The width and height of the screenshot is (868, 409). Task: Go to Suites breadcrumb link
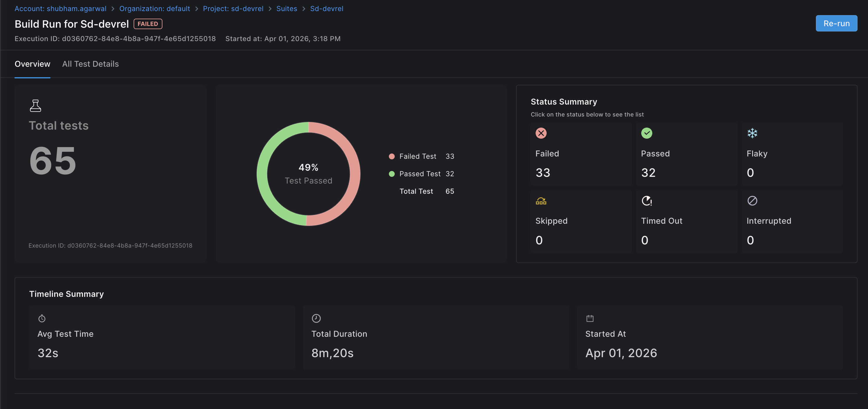pos(287,9)
